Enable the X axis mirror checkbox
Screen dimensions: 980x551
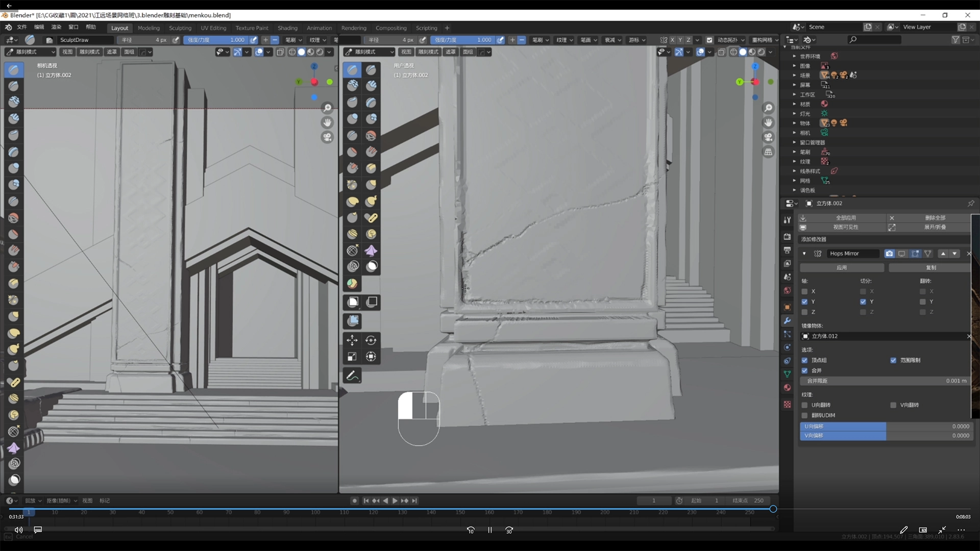(804, 292)
